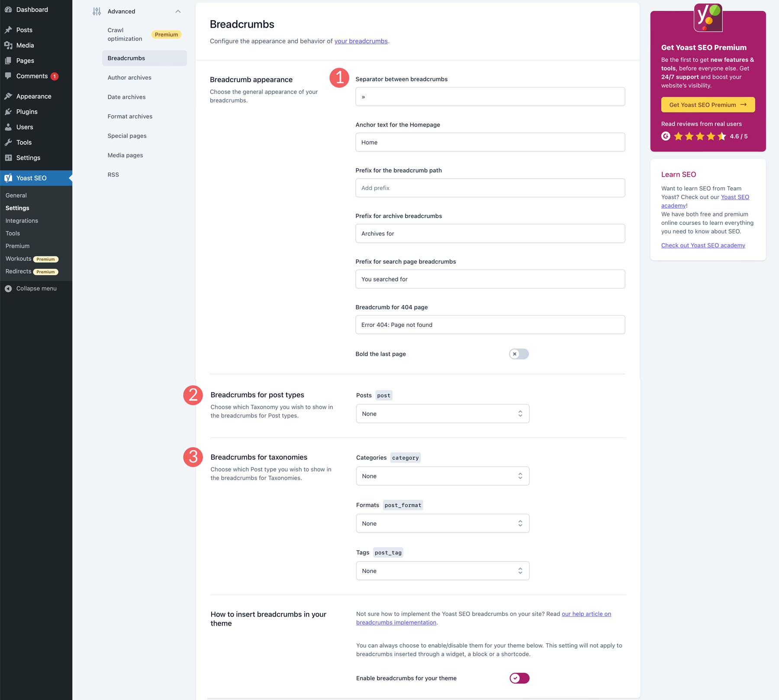Click the Collapse menu arrow icon
Viewport: 779px width, 700px height.
pyautogui.click(x=8, y=288)
